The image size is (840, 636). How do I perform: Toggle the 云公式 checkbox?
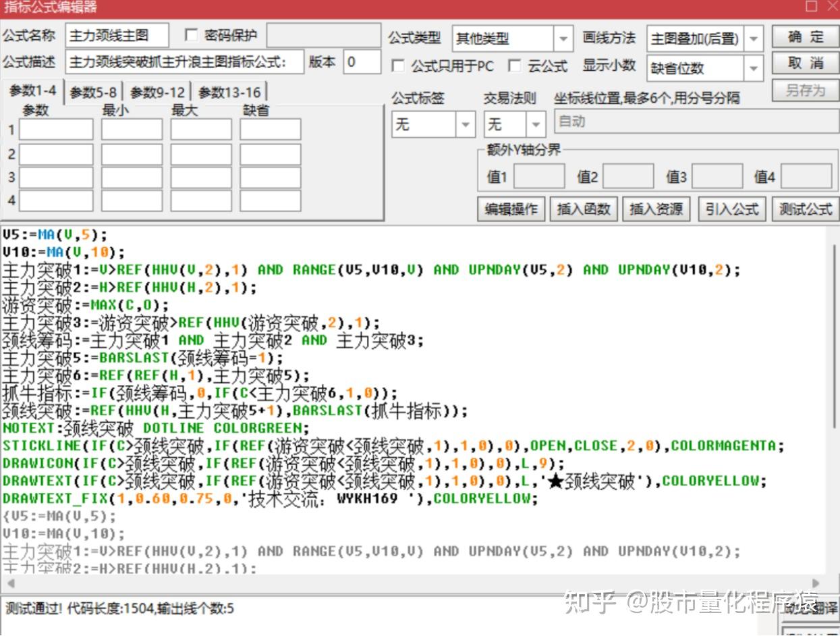coord(514,66)
